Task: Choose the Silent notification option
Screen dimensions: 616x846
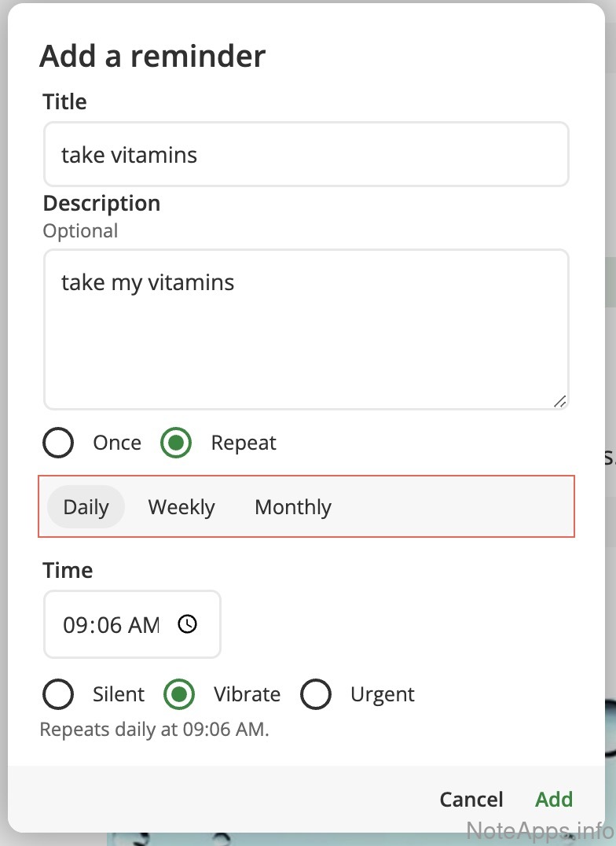Action: coord(58,694)
